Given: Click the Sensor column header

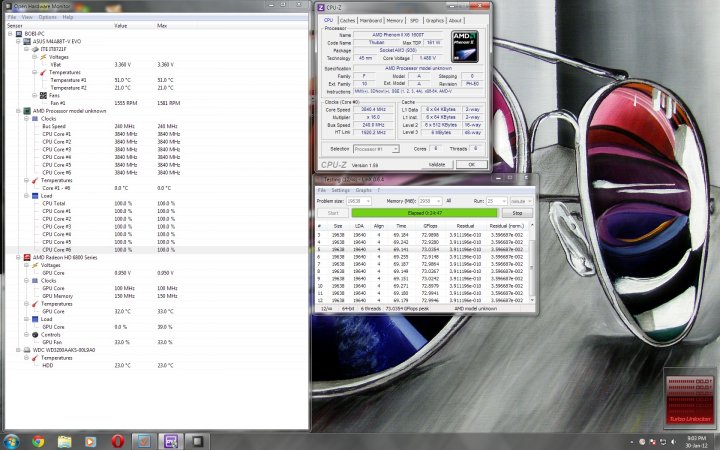Looking at the screenshot, I should 15,26.
